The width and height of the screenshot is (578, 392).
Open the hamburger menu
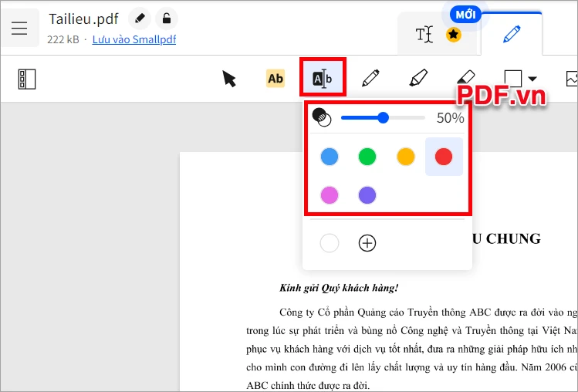(19, 28)
